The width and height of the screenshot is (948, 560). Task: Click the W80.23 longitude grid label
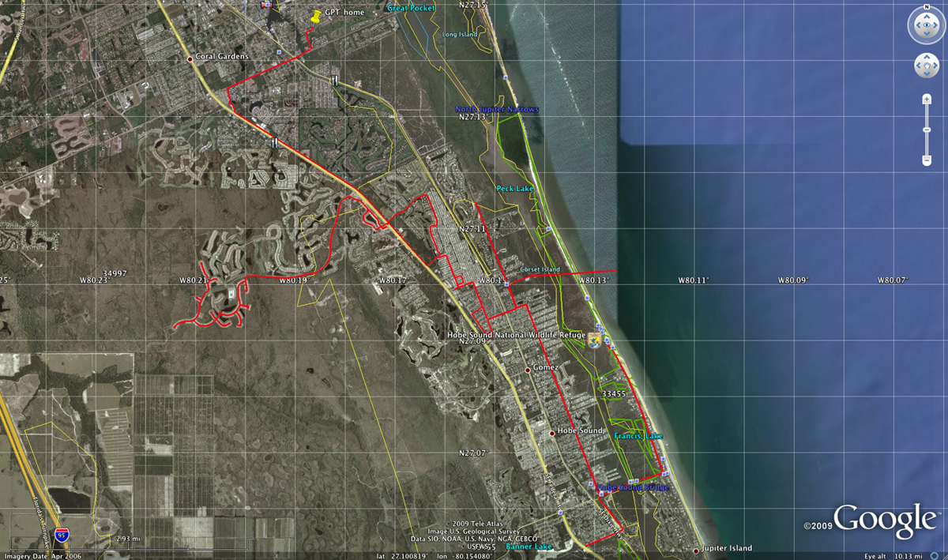pos(93,280)
